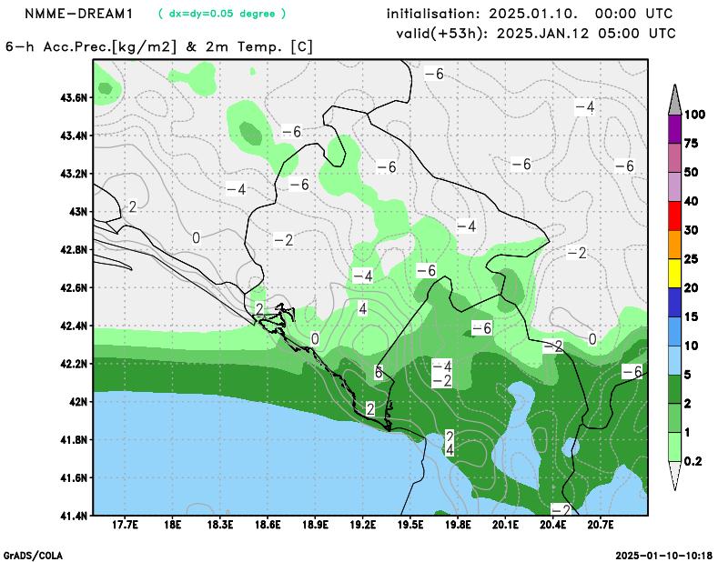Click the colorbar label 15
Image resolution: width=728 pixels, height=562 pixels.
[692, 317]
